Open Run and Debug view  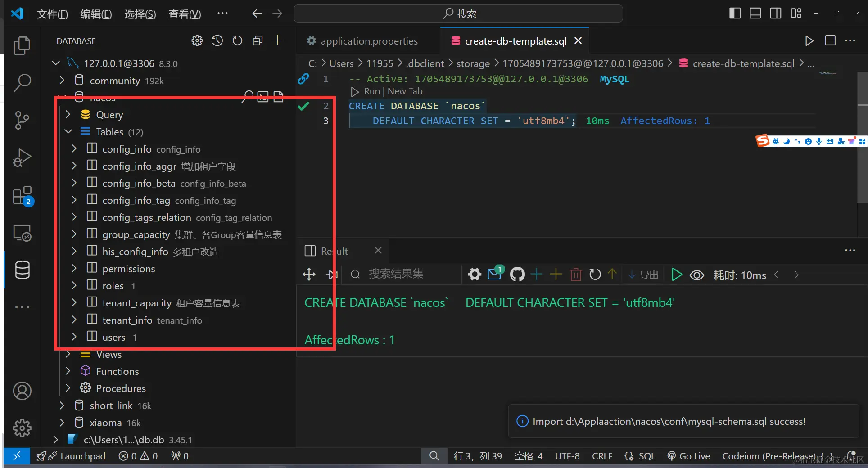pos(22,158)
